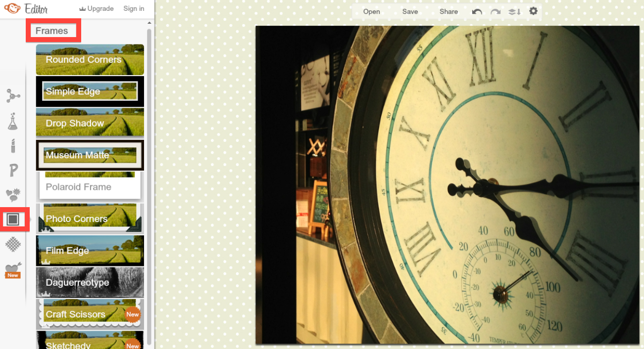Screen dimensions: 644x349
Task: Click the PicMonkey monkey logo
Action: [x=12, y=8]
